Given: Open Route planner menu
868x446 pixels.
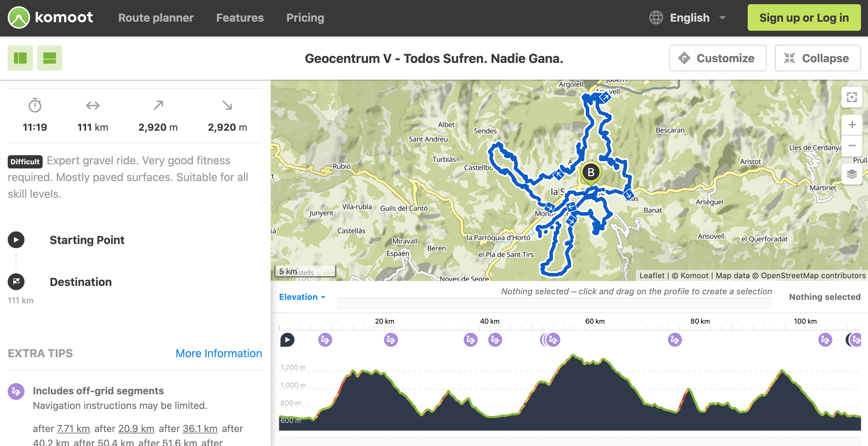Looking at the screenshot, I should click(156, 17).
